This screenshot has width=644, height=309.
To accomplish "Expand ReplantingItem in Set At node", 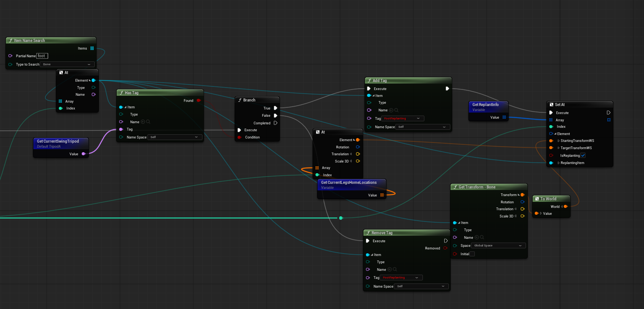I will click(x=558, y=163).
